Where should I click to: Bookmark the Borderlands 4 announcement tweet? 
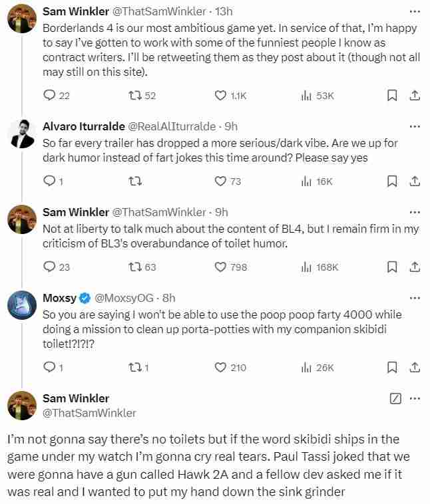coord(393,96)
